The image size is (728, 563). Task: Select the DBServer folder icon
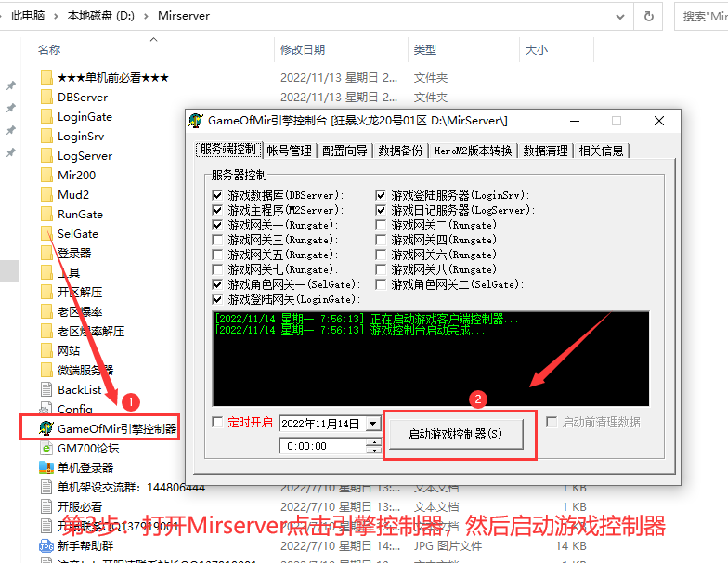click(46, 97)
